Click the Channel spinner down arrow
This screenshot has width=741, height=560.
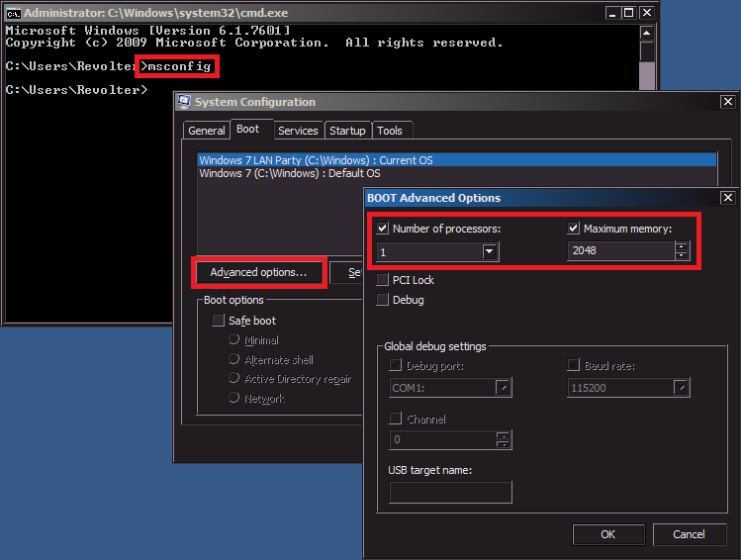503,444
